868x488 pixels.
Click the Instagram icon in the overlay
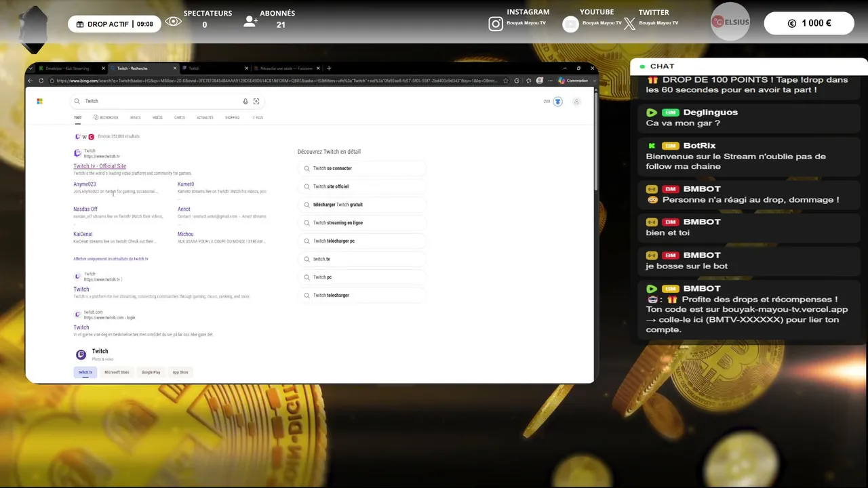pos(496,24)
